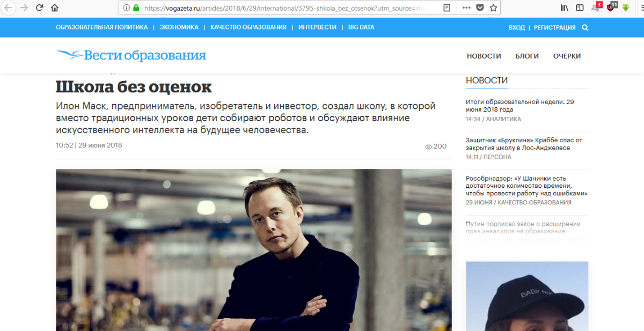Open the green download arrow extension

625,8
